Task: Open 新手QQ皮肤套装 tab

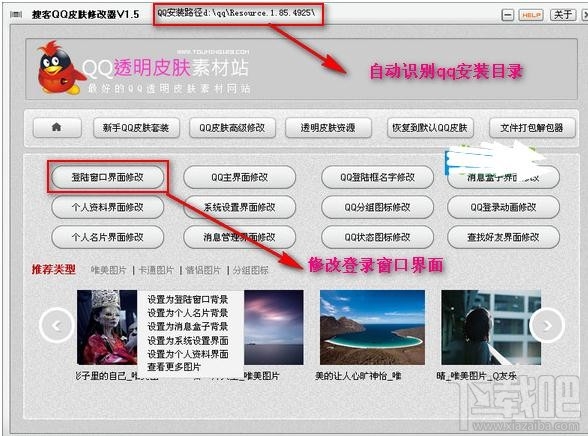Action: coord(136,128)
